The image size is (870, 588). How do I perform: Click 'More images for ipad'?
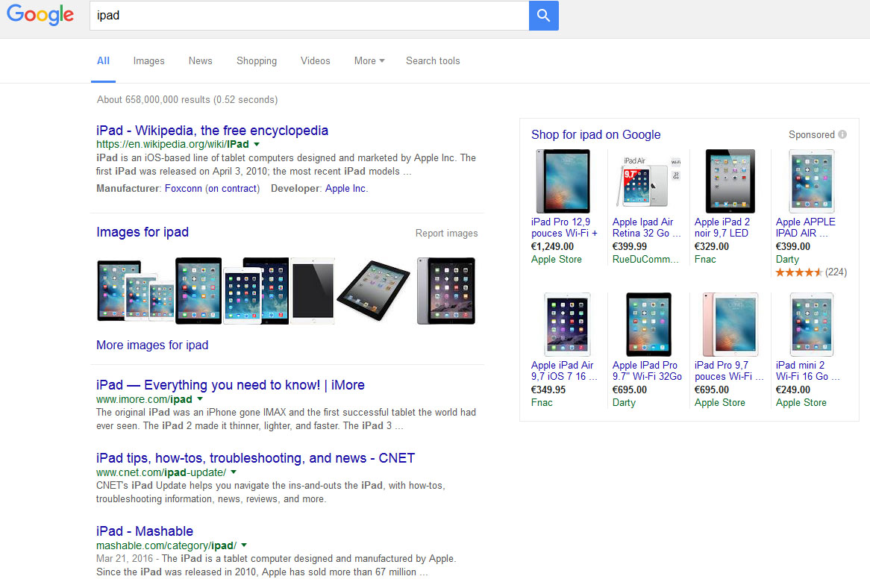tap(152, 345)
